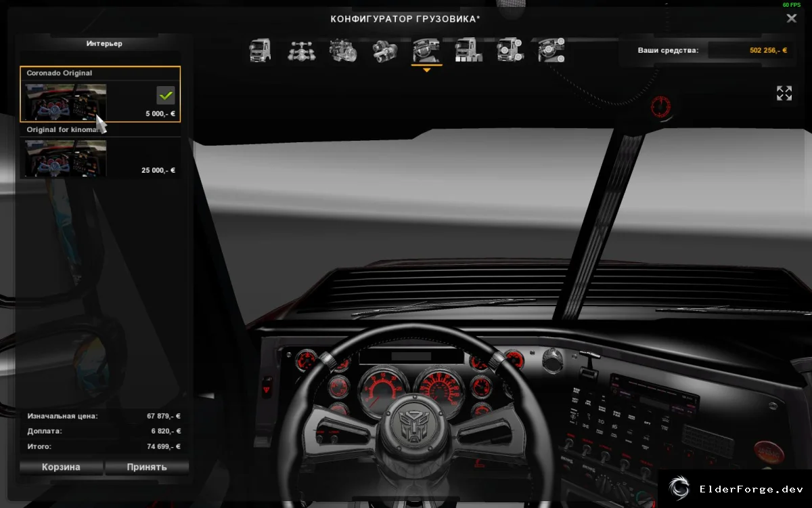Image resolution: width=812 pixels, height=508 pixels.
Task: Click the initial price value 67 879,- €
Action: click(164, 416)
